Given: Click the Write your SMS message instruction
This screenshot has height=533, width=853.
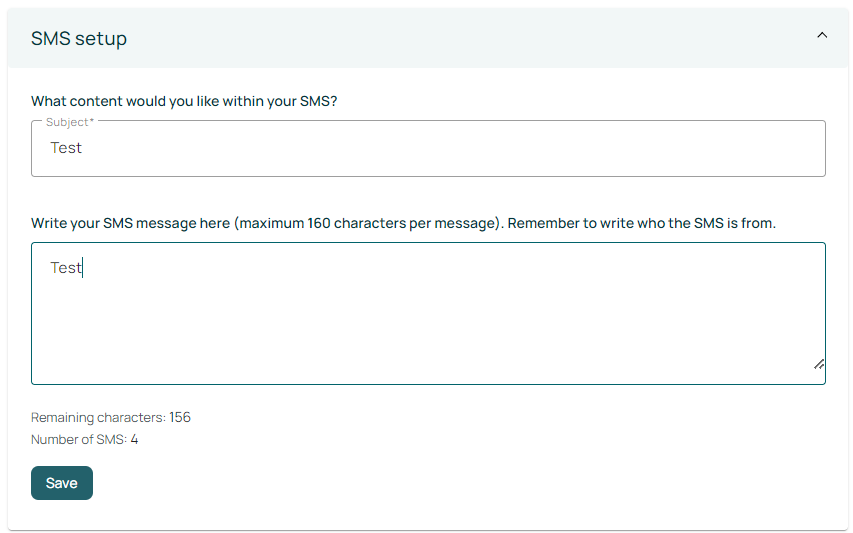Looking at the screenshot, I should (x=130, y=223).
